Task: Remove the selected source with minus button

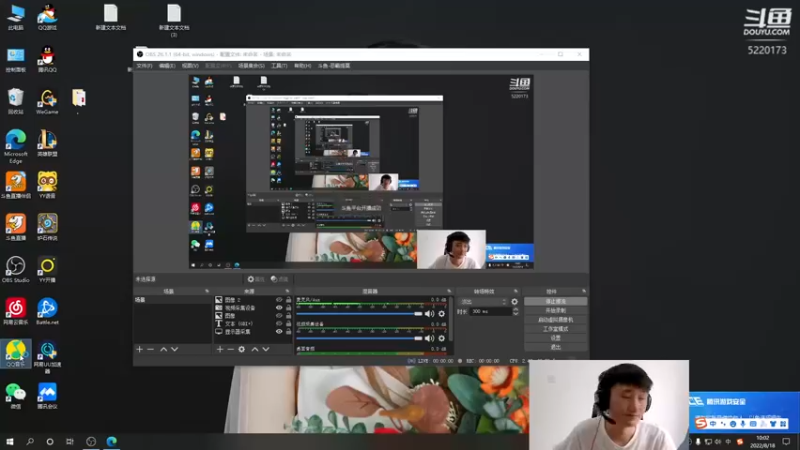Action: pos(231,349)
